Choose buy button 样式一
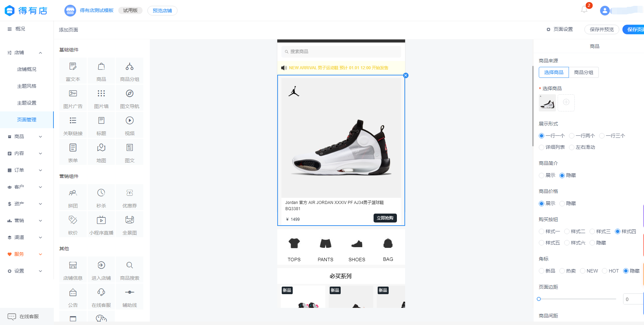The height and width of the screenshot is (325, 644). [x=549, y=231]
